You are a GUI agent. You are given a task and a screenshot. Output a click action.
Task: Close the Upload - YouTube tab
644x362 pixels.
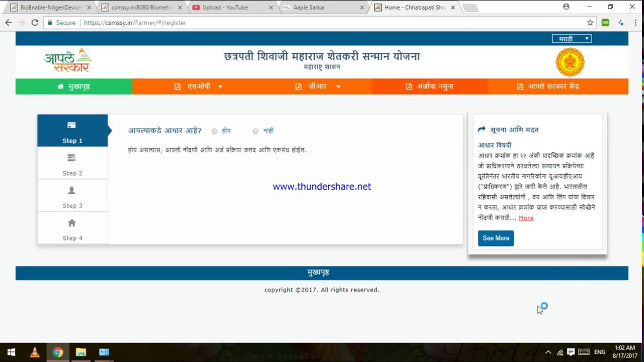271,8
